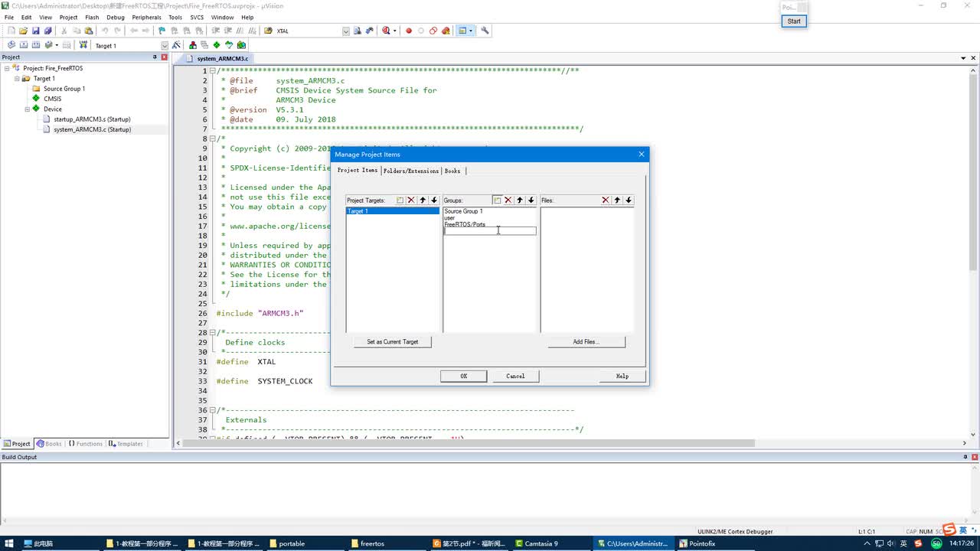Open the File menu
This screenshot has height=551, width=980.
(x=9, y=17)
